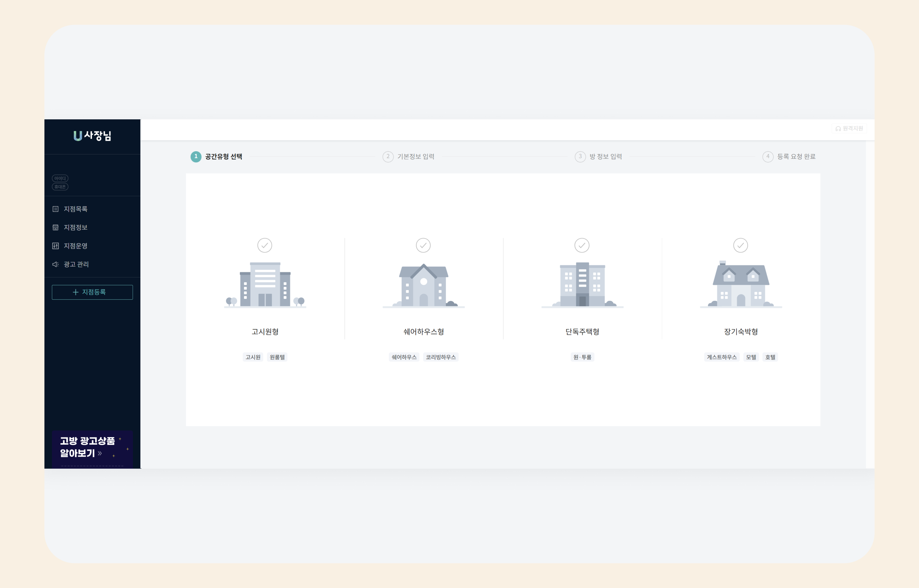Click the 원격지원 button at top right
Screen dimensions: 919x588
(x=849, y=129)
